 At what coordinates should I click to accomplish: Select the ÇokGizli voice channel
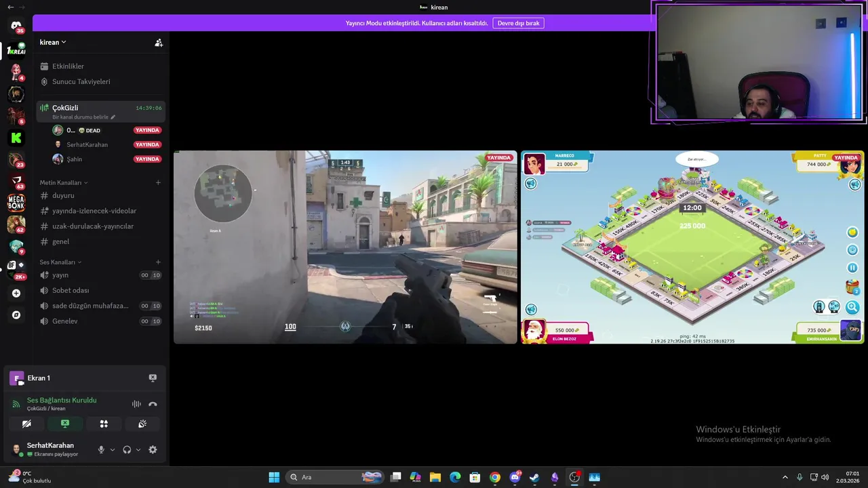(100, 111)
